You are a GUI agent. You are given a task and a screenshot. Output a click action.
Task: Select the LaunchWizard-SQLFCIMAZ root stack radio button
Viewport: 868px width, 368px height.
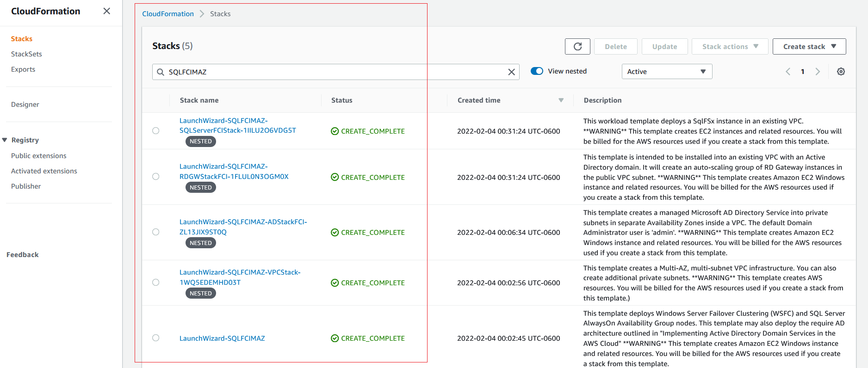pos(156,338)
